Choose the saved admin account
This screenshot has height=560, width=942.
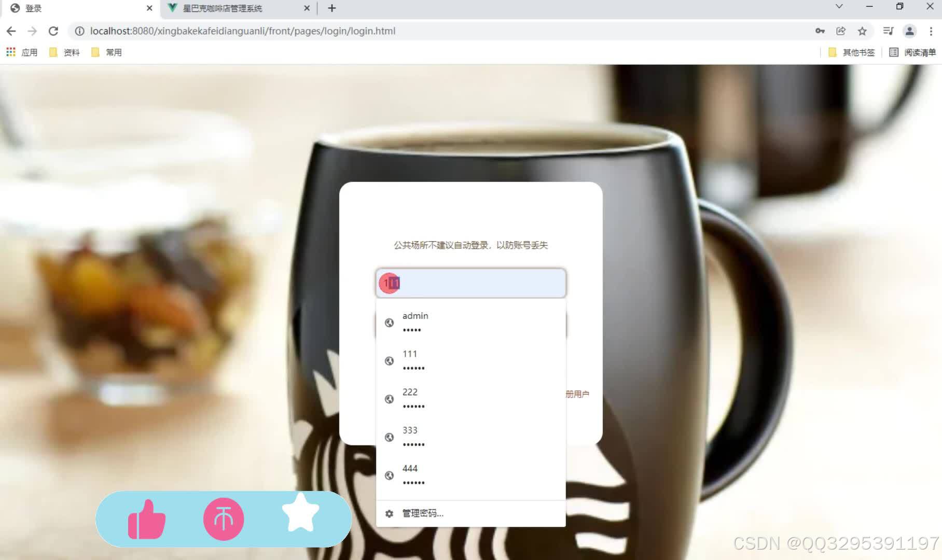[x=470, y=323]
